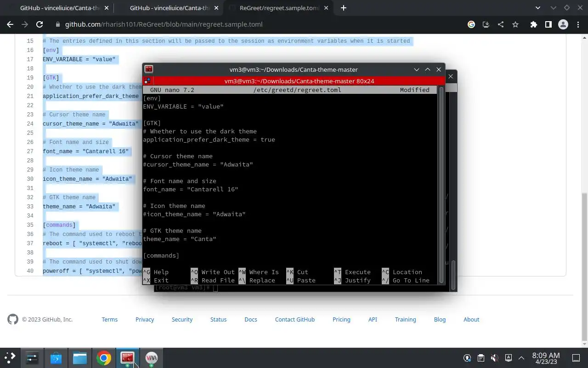Open the Training footer link

click(x=406, y=319)
